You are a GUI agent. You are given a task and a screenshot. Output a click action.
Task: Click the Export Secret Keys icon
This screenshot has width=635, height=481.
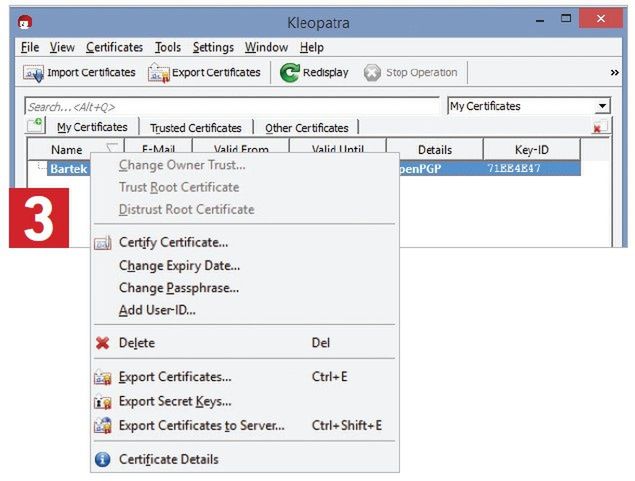pos(102,402)
